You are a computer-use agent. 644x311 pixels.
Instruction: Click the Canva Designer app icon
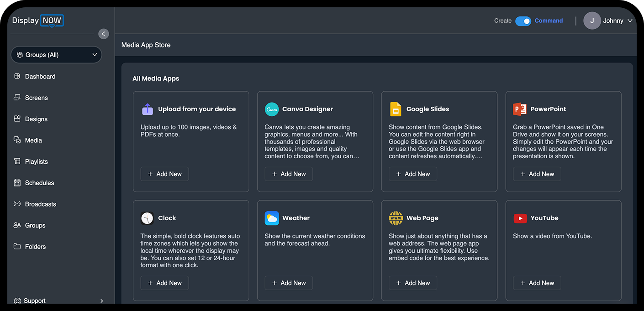[x=272, y=109]
